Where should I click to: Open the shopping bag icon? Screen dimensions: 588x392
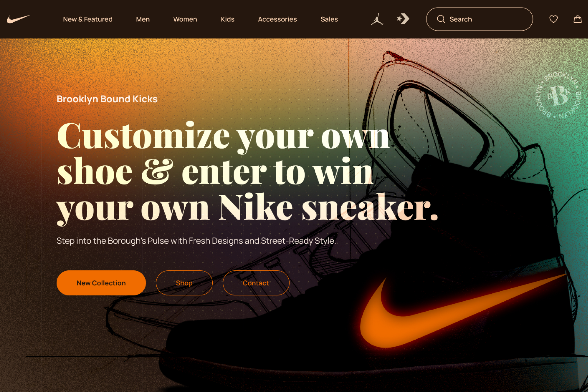click(578, 19)
